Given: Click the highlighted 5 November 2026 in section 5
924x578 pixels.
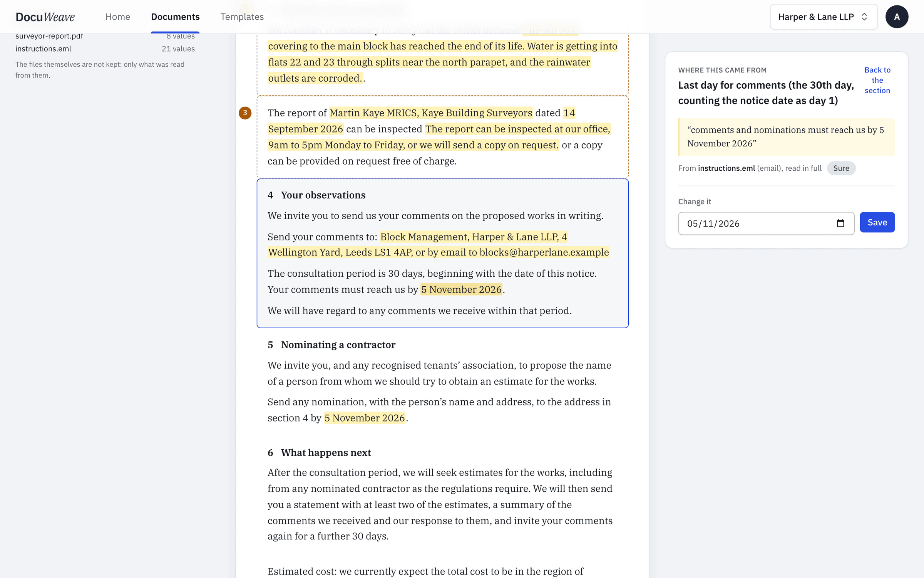Looking at the screenshot, I should point(365,418).
